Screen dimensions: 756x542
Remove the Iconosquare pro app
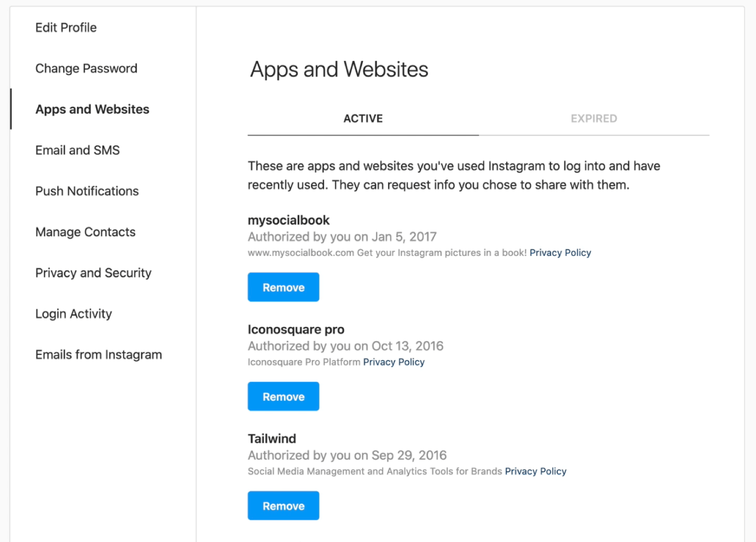pyautogui.click(x=283, y=397)
